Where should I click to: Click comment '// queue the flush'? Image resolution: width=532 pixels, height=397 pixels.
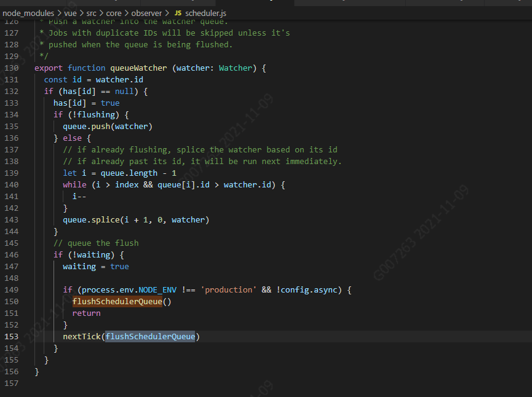[x=96, y=243]
